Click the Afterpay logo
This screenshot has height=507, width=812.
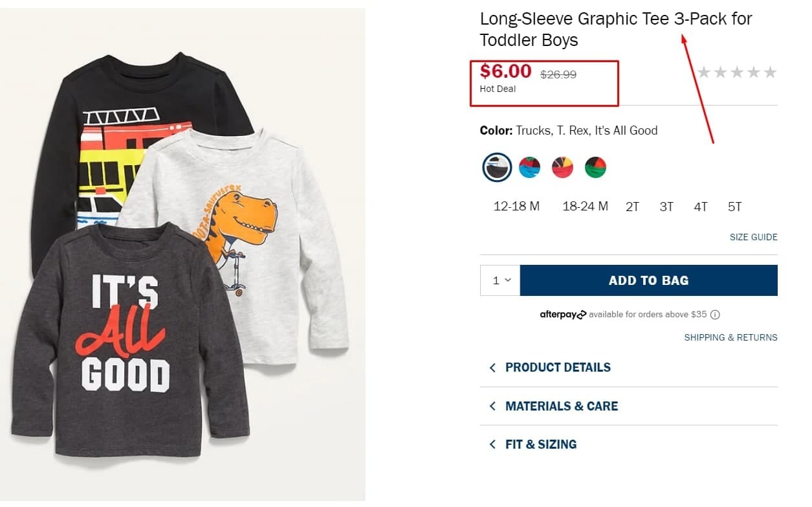(x=563, y=315)
